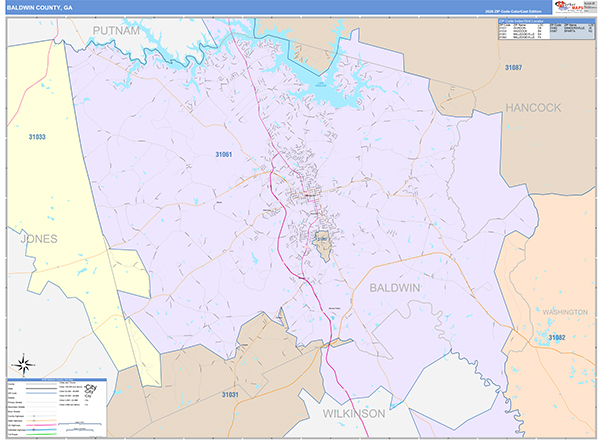Click the Interstate Highway blue line in legend
Viewport: 600px width, 440px height.
(41, 430)
